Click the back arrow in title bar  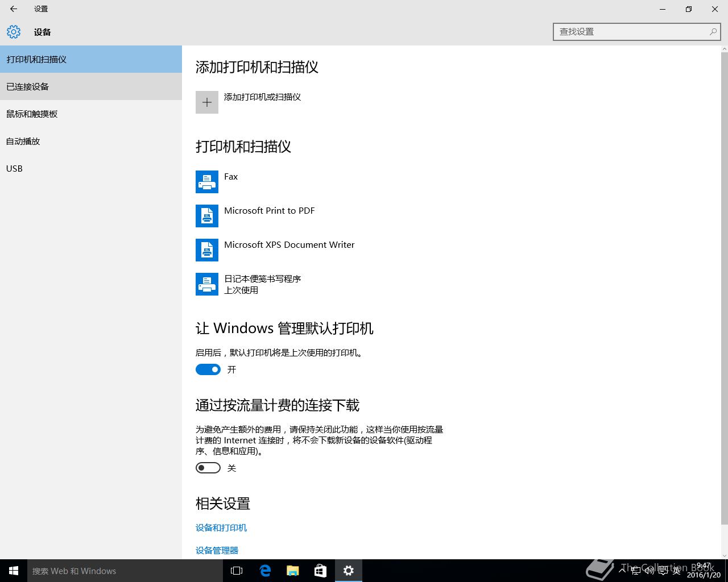click(14, 9)
